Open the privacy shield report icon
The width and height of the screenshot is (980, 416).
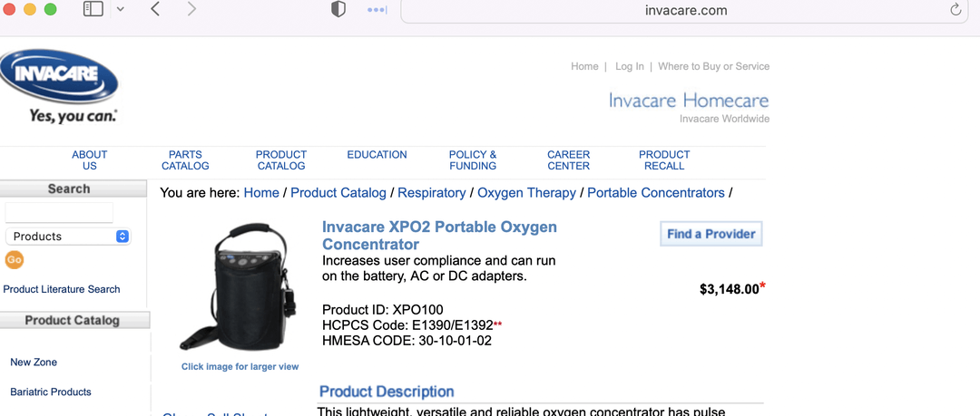coord(338,10)
